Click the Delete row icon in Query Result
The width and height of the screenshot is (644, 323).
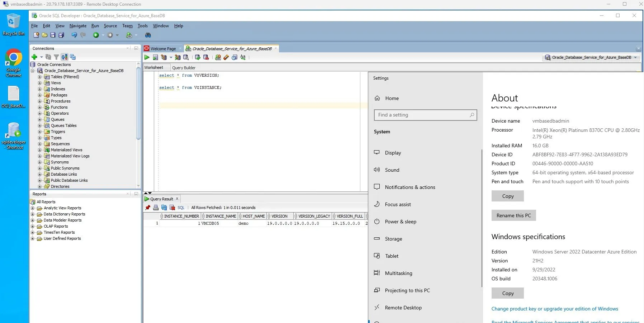(172, 208)
